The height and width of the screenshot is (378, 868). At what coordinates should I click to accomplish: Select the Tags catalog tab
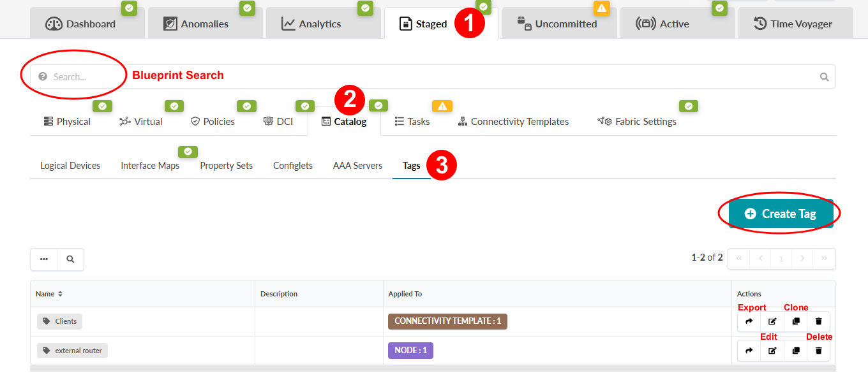coord(412,165)
